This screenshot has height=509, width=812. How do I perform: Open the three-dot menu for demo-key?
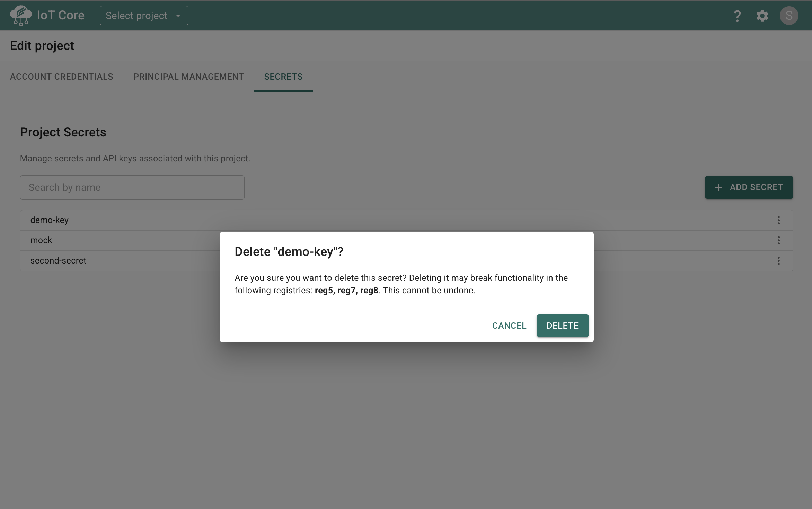[x=779, y=220]
